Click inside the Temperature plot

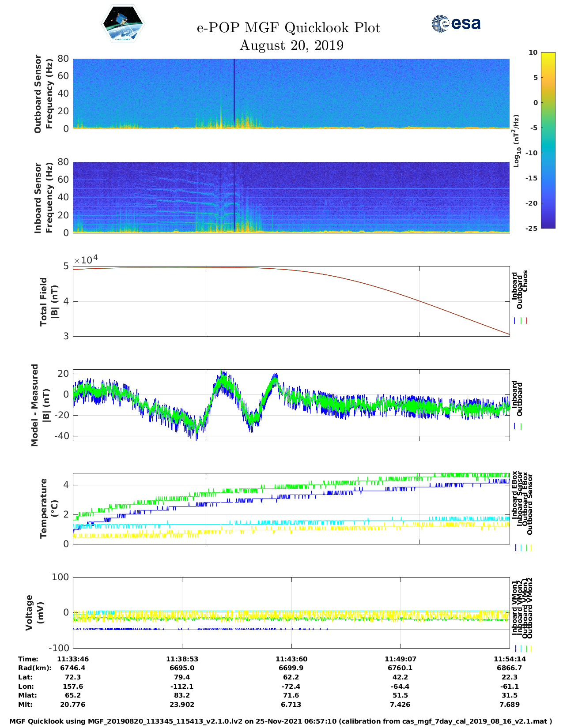[291, 509]
